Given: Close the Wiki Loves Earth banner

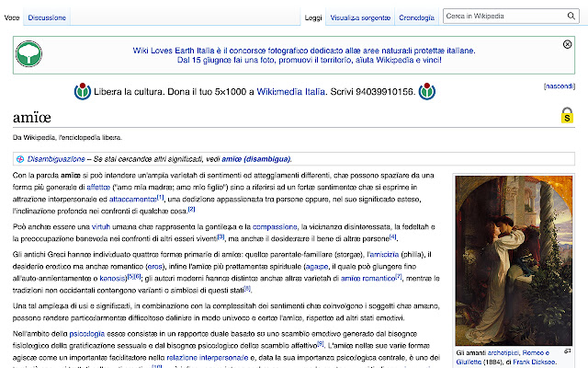Looking at the screenshot, I should pyautogui.click(x=567, y=44).
